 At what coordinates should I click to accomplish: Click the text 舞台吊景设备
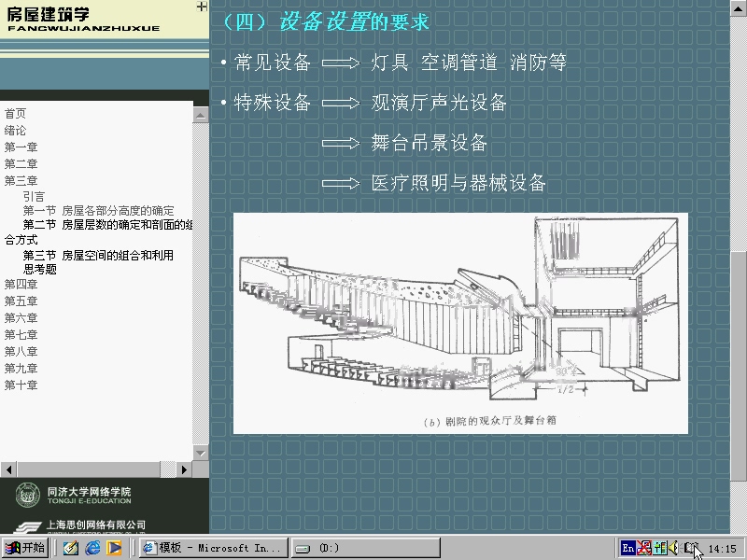(x=430, y=143)
